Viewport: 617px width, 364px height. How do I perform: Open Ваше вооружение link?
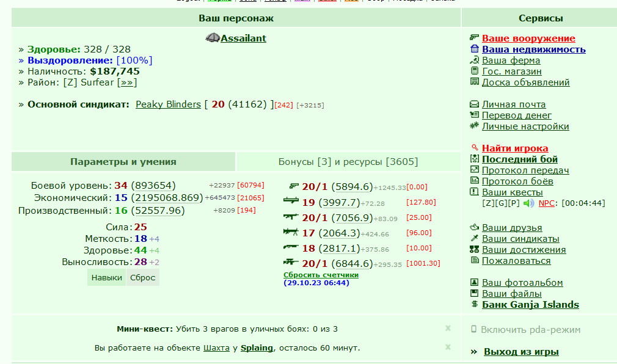[528, 38]
